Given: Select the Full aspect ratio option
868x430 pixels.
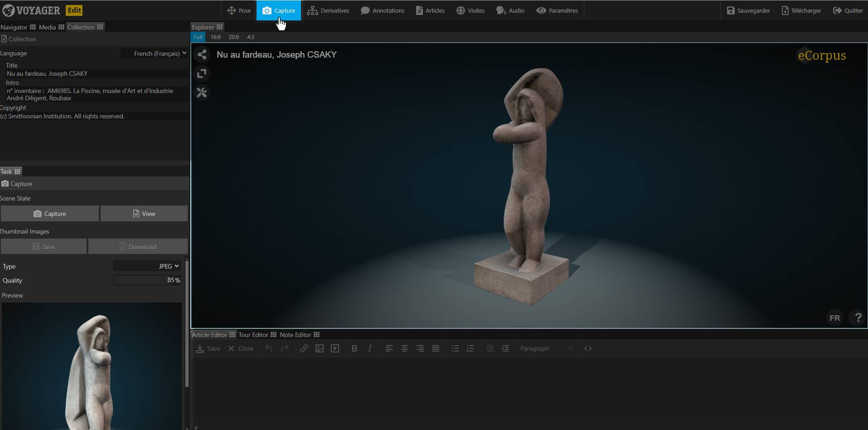Looking at the screenshot, I should [x=198, y=37].
